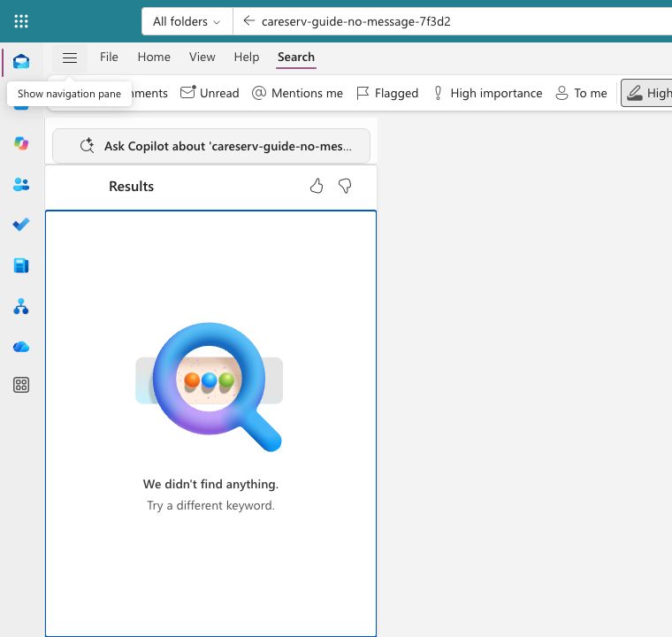Open the Org Explorer sidebar icon

coord(21,306)
